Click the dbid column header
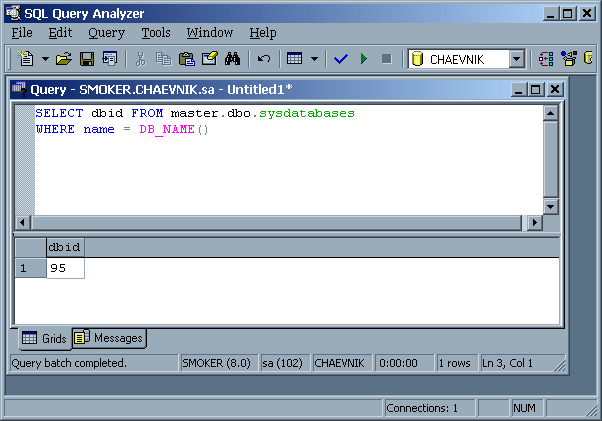The width and height of the screenshot is (602, 421). [65, 247]
